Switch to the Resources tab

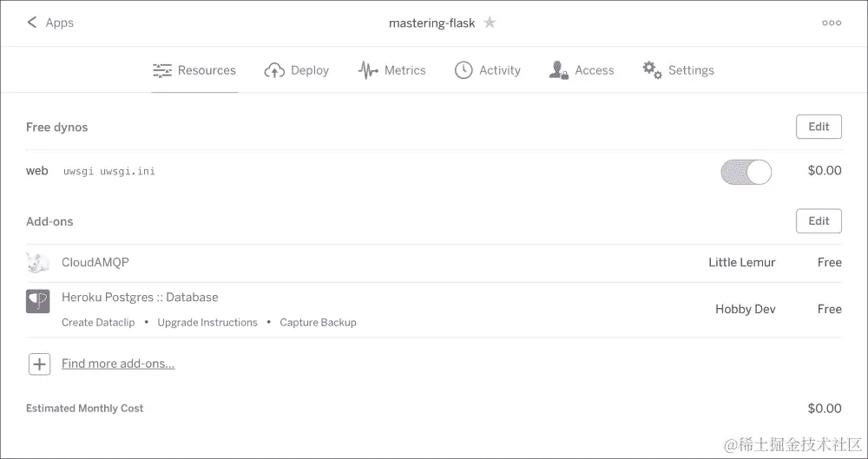[194, 70]
